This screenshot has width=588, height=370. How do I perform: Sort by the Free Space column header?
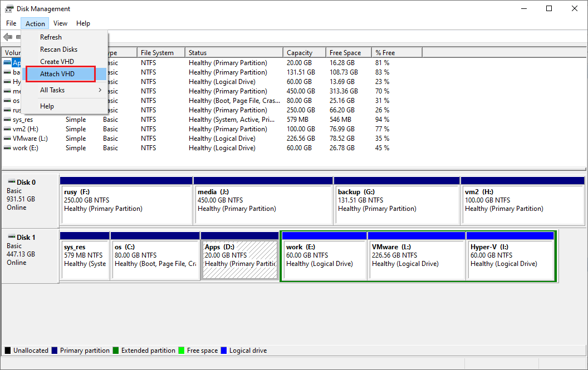pos(345,53)
